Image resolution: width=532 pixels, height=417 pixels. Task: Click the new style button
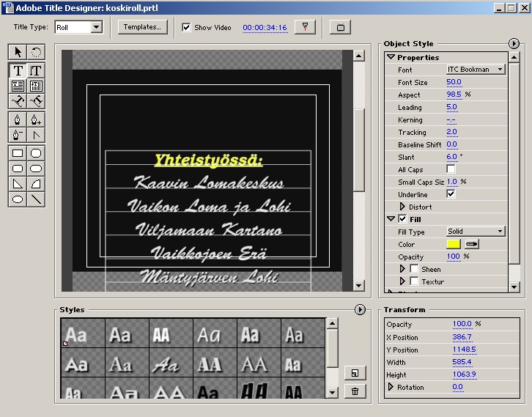[x=355, y=373]
